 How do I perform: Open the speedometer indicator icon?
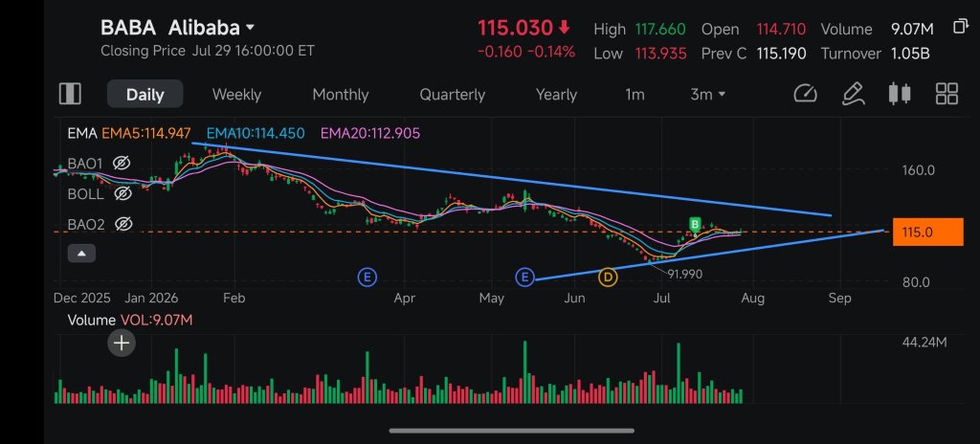[x=805, y=94]
